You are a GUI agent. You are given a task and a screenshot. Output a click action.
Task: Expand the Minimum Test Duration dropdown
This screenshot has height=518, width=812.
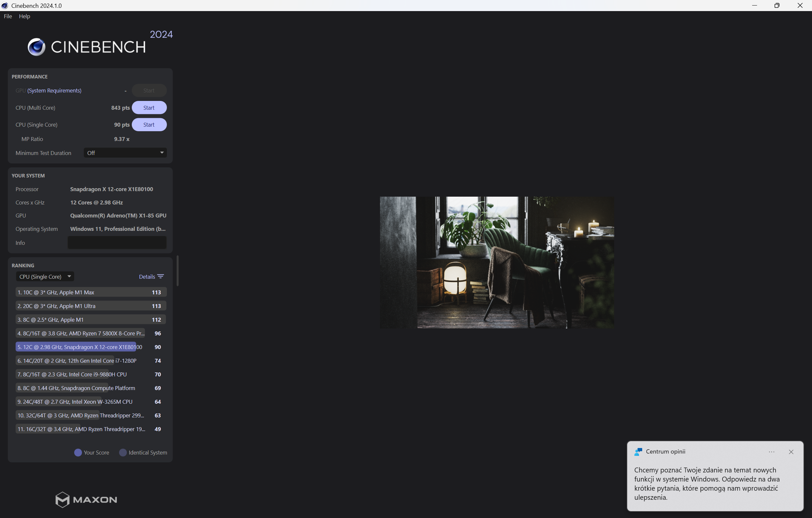[125, 153]
